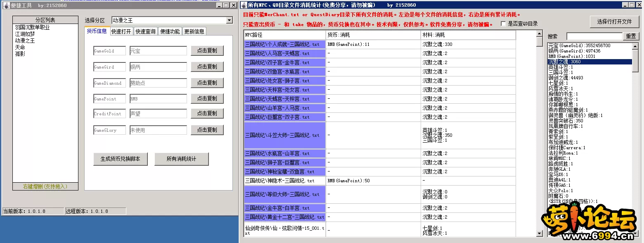Click the 银两 currency name field
This screenshot has height=243, width=644.
click(158, 67)
